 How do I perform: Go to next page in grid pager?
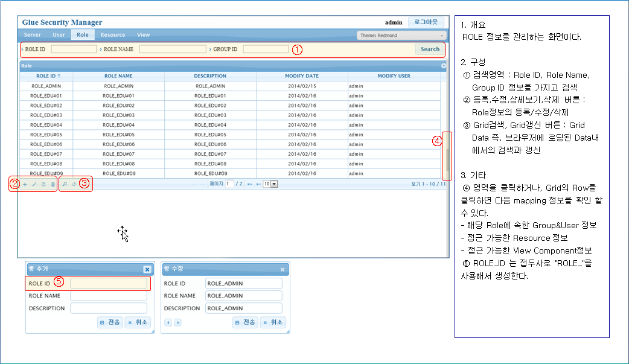250,184
